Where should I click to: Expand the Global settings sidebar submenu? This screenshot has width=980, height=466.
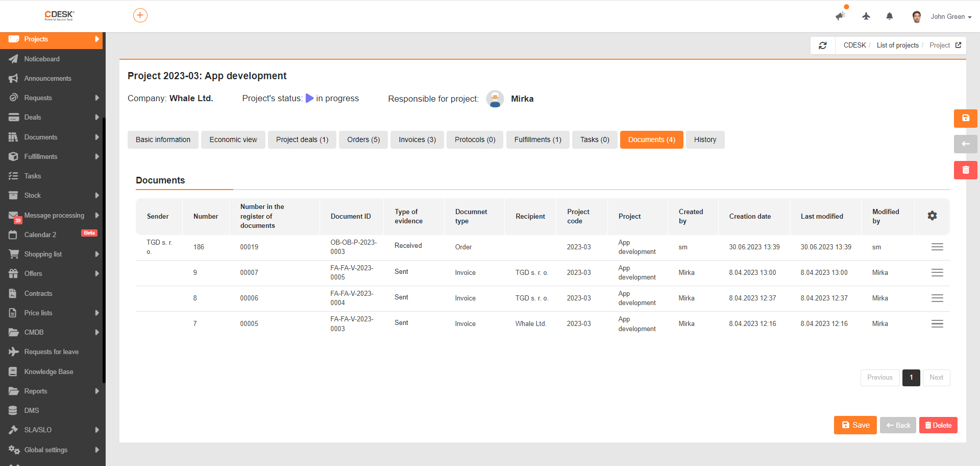pos(96,450)
